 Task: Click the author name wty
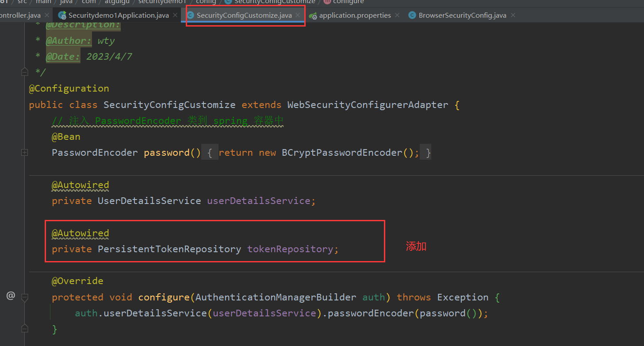tap(106, 41)
